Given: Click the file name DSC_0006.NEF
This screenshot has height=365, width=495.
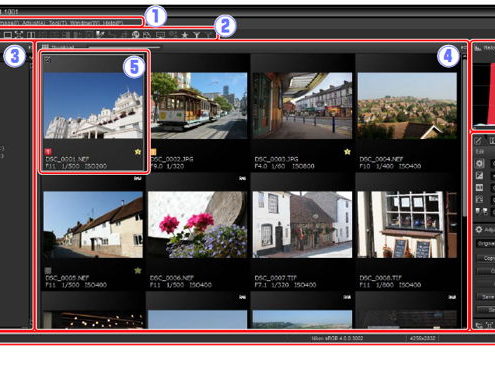Looking at the screenshot, I should point(172,278).
